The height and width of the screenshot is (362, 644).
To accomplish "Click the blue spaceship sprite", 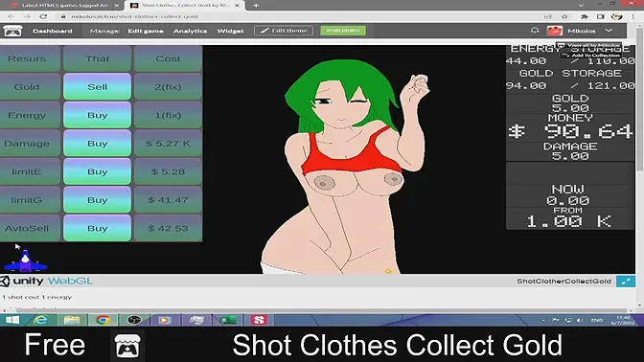I will tap(25, 261).
